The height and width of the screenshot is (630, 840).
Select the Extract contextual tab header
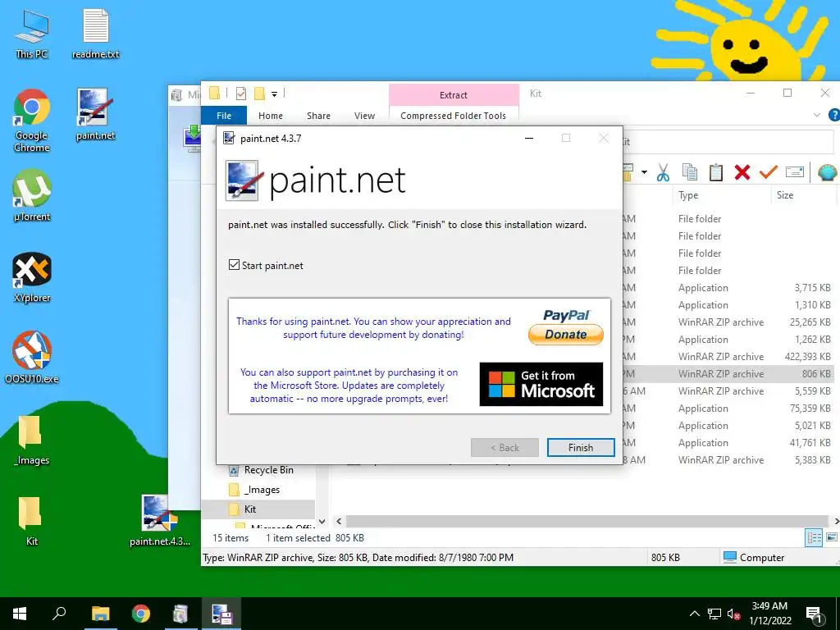453,95
